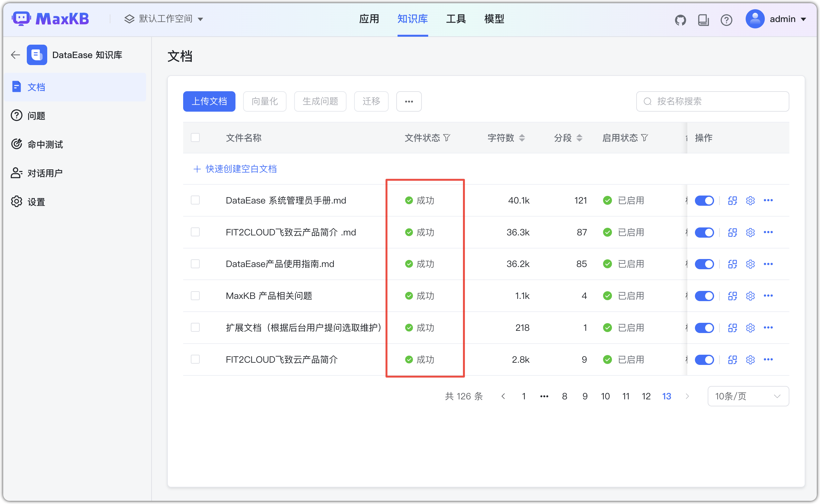Open the toolbar more (…) button
Image resolution: width=820 pixels, height=504 pixels.
[x=409, y=101]
